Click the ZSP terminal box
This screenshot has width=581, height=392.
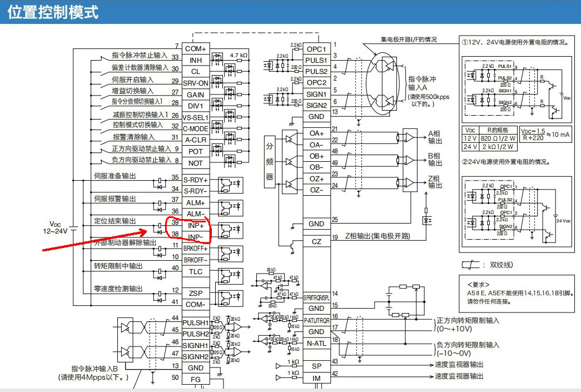(x=195, y=293)
